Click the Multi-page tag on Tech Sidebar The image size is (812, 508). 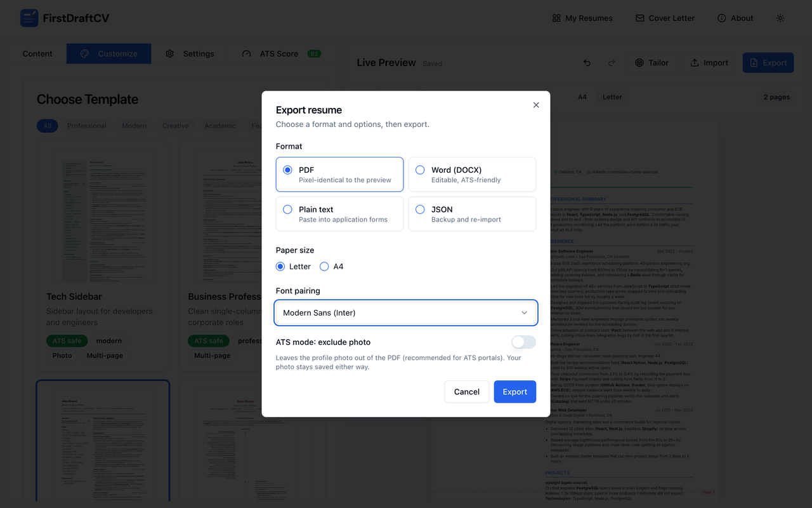pyautogui.click(x=105, y=356)
